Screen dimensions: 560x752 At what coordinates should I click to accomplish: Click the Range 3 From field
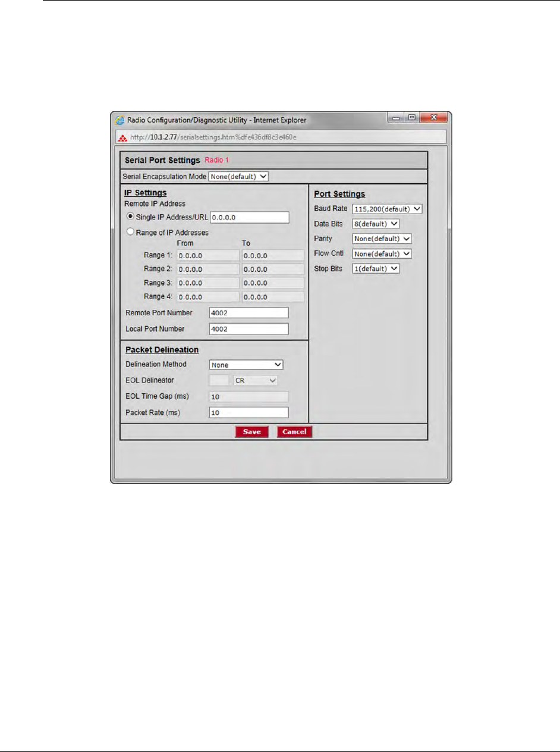208,283
